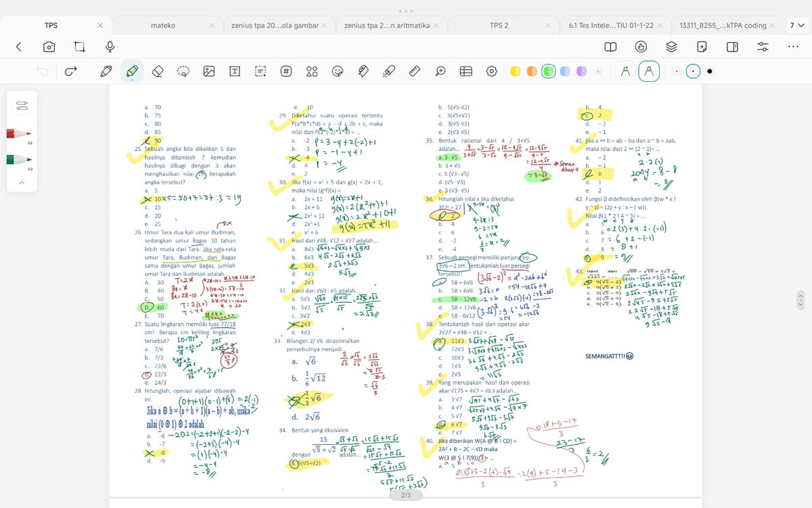
Task: Open the adjustment sliders settings
Action: pos(763,47)
